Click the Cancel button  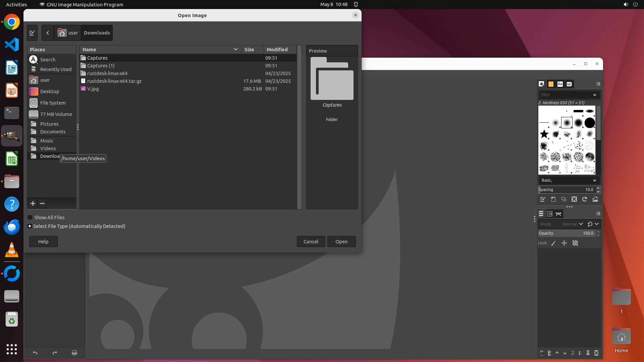(311, 242)
